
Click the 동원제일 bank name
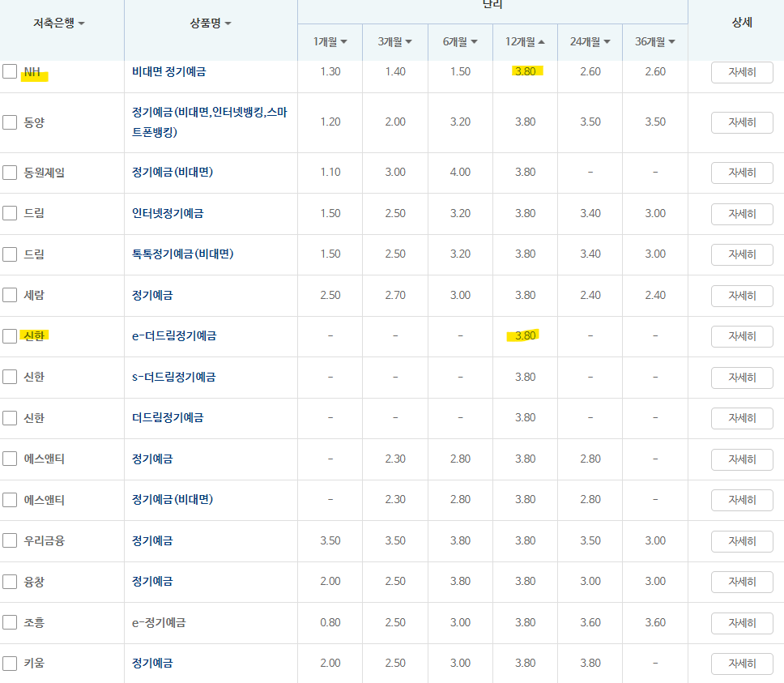point(44,173)
